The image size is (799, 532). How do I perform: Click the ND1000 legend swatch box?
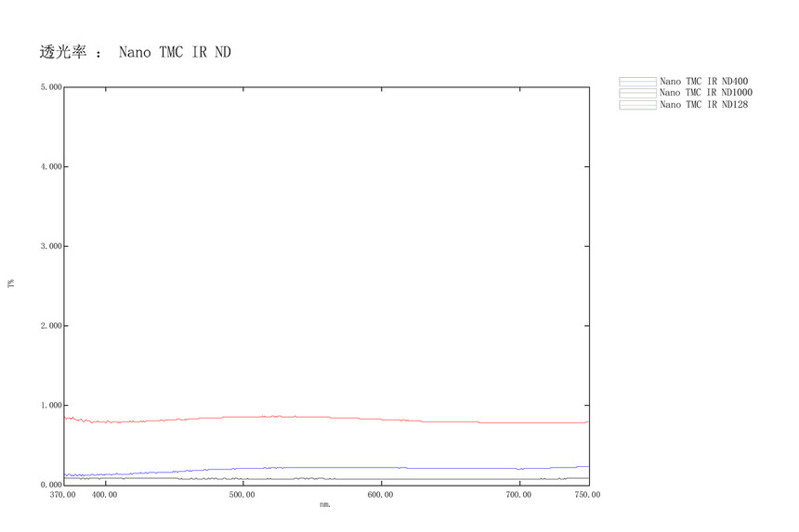[637, 93]
